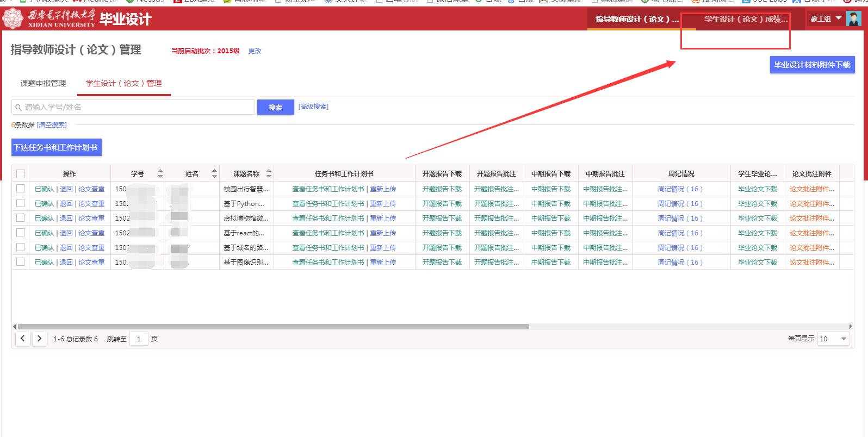
Task: Sort by 姓名 column arrows
Action: click(214, 174)
